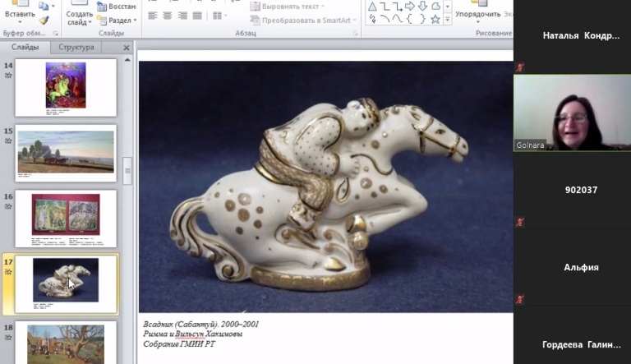Select Golnara's video tile
631x364 pixels.
point(572,113)
